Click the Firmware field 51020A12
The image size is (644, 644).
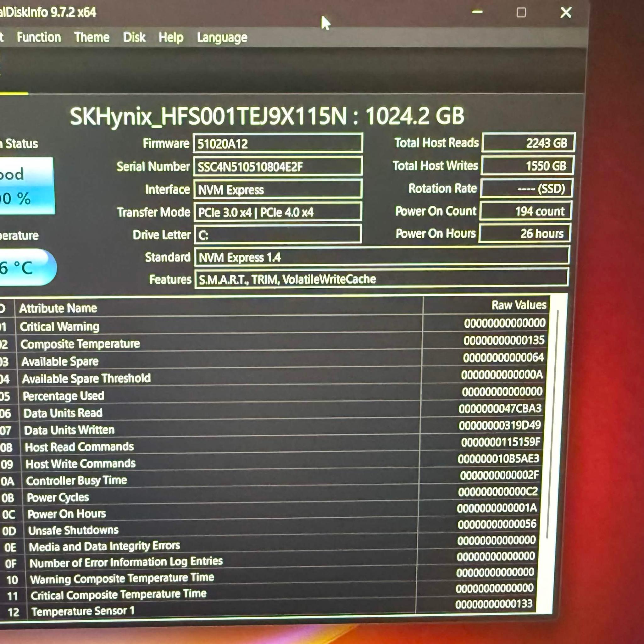pyautogui.click(x=278, y=143)
